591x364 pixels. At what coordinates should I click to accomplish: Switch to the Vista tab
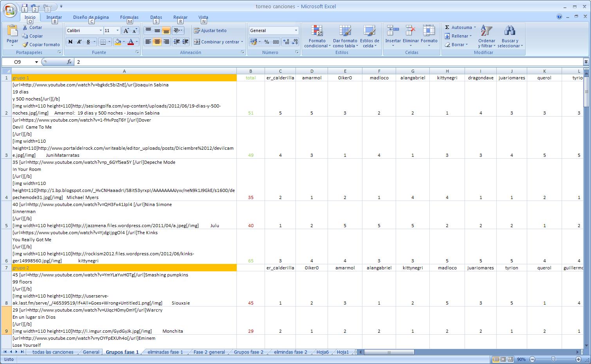tap(203, 17)
